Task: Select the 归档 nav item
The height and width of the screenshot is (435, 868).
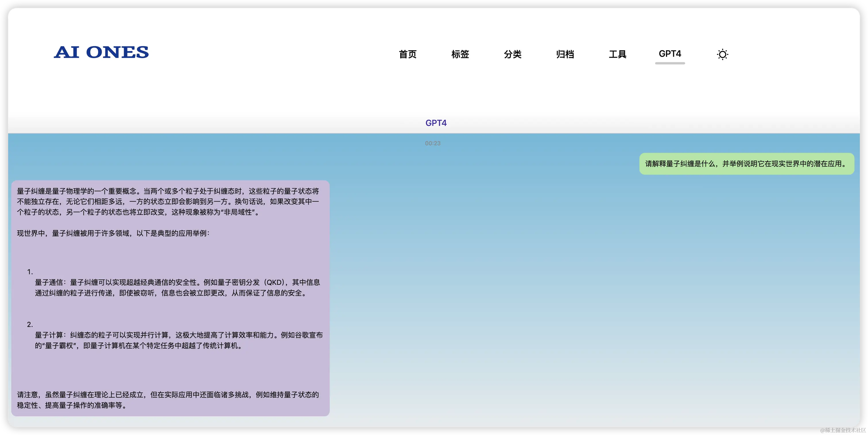Action: click(565, 54)
